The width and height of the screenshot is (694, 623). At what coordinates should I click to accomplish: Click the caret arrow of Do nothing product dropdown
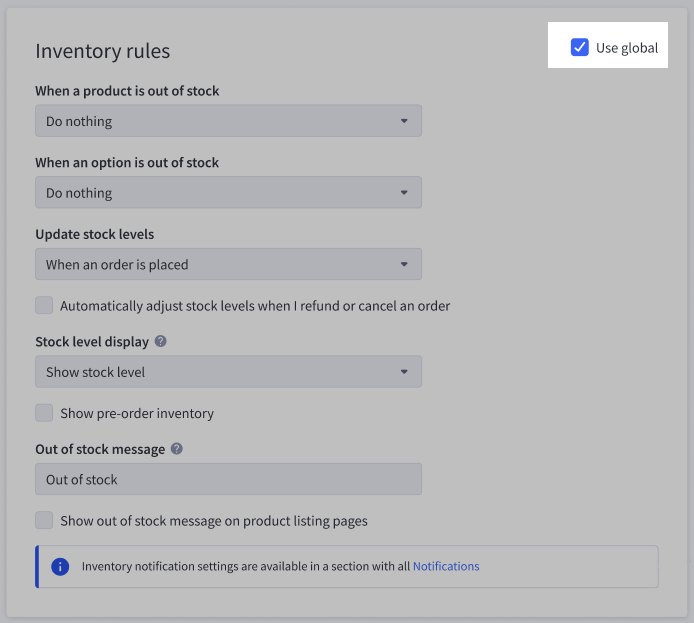pyautogui.click(x=404, y=121)
